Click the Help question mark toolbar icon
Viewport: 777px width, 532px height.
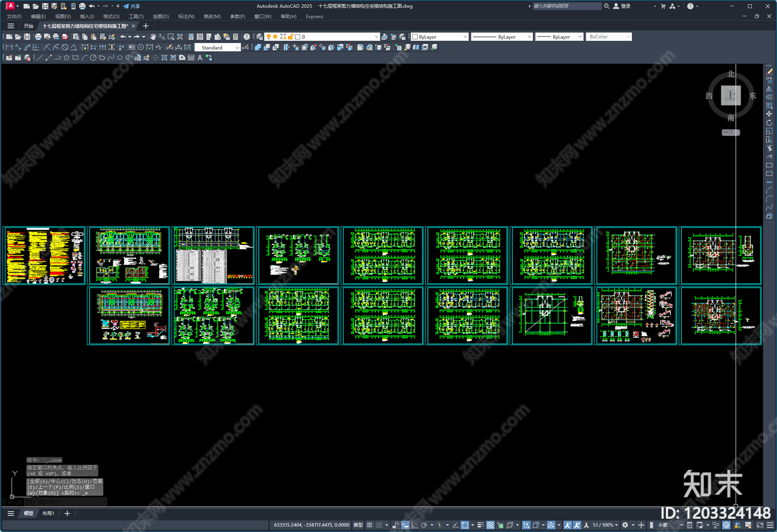click(247, 37)
